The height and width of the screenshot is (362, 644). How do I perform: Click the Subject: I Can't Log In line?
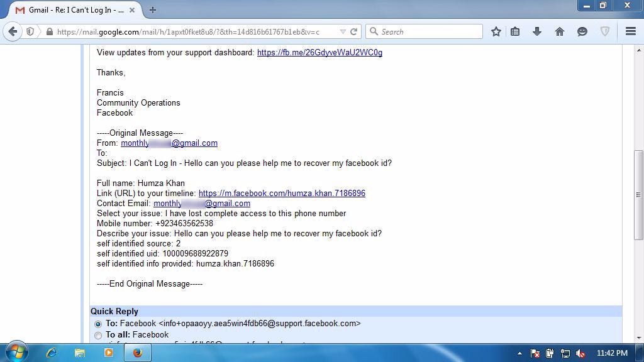tap(244, 163)
